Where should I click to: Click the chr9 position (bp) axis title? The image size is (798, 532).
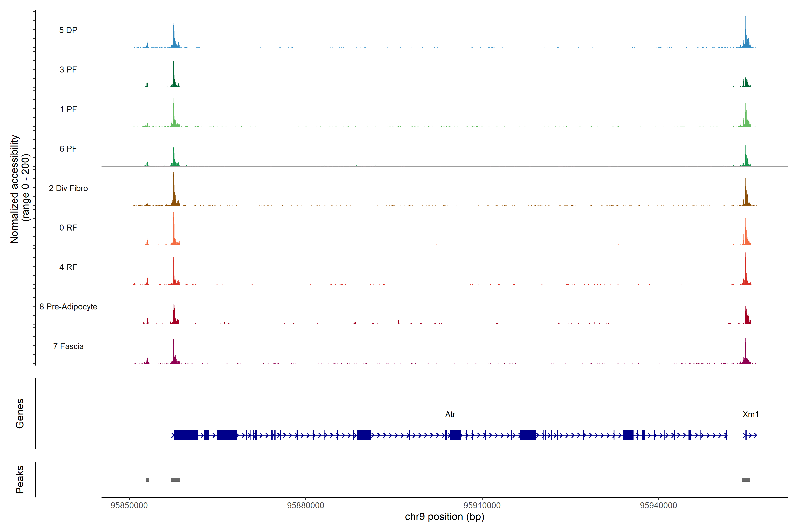click(444, 517)
